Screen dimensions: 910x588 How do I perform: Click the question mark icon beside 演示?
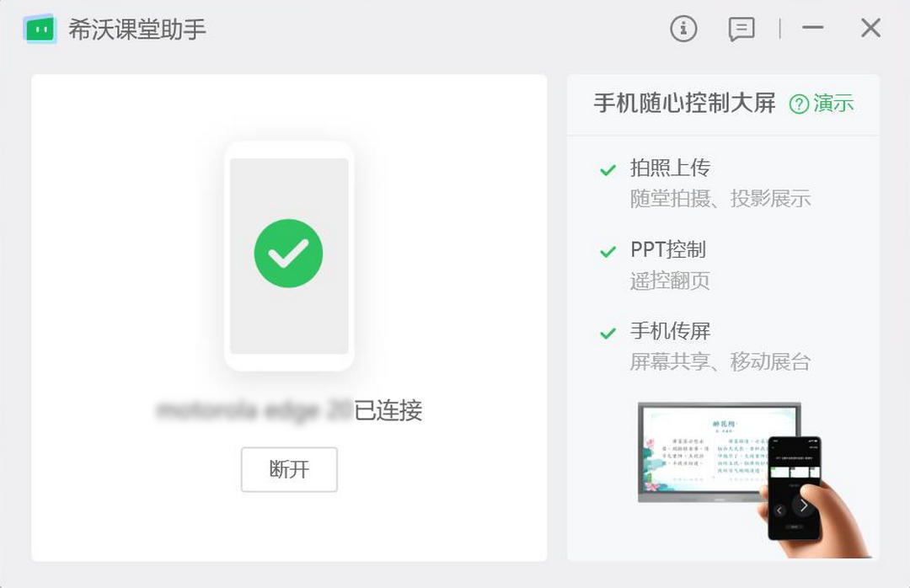[799, 104]
